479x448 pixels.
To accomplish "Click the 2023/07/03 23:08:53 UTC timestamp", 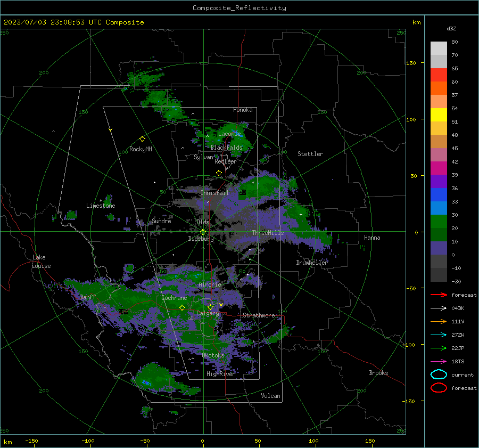I will [74, 22].
